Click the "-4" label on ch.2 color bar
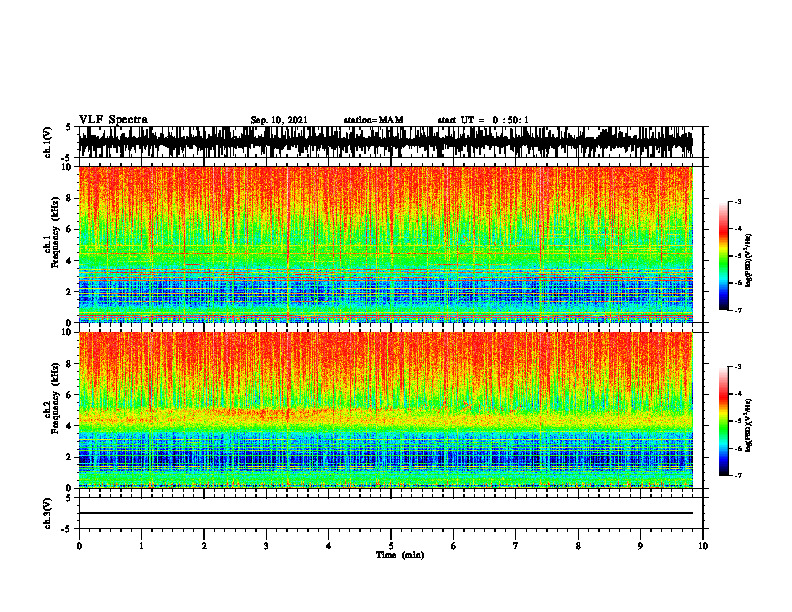Image resolution: width=792 pixels, height=612 pixels. (737, 394)
